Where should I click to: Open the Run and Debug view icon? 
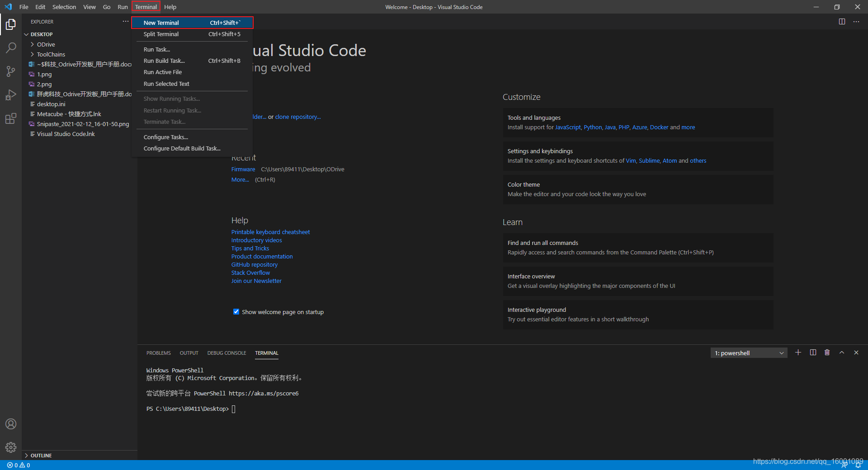[x=11, y=95]
